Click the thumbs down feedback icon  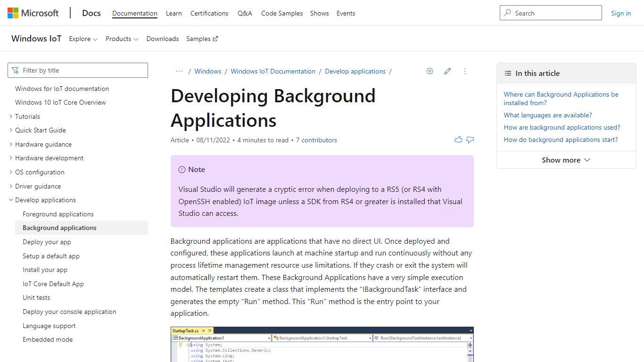click(470, 140)
